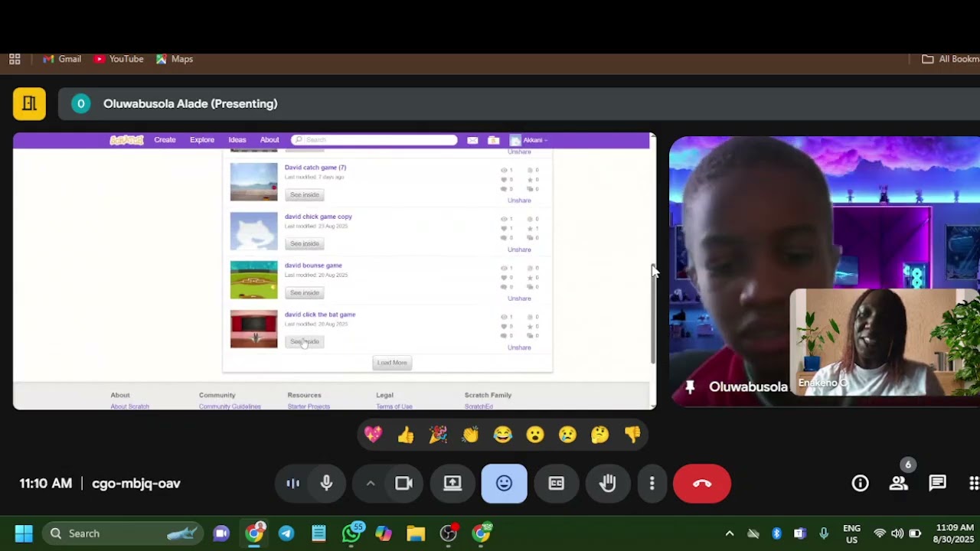Open the About menu item in Scratch
The height and width of the screenshot is (551, 980).
click(269, 140)
